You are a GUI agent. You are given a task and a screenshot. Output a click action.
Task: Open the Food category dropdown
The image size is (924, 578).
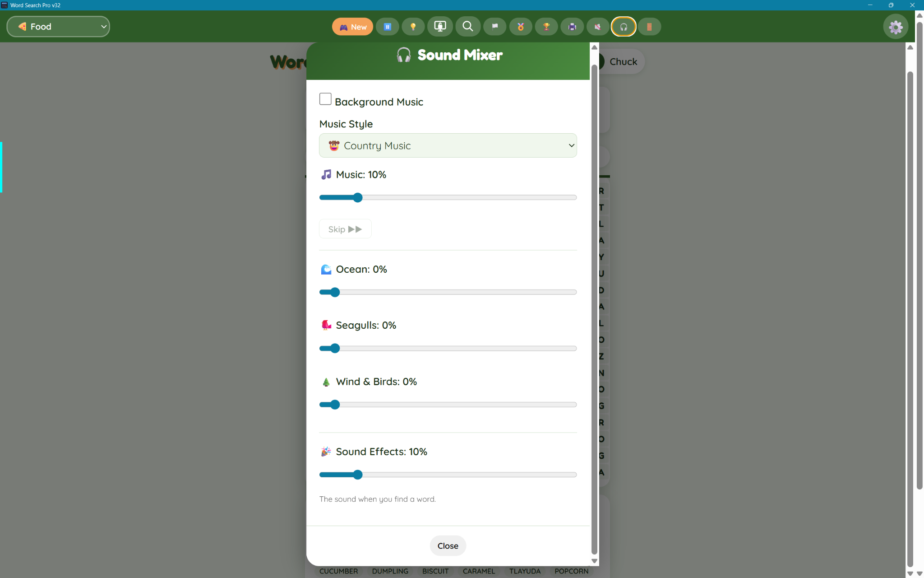tap(58, 27)
